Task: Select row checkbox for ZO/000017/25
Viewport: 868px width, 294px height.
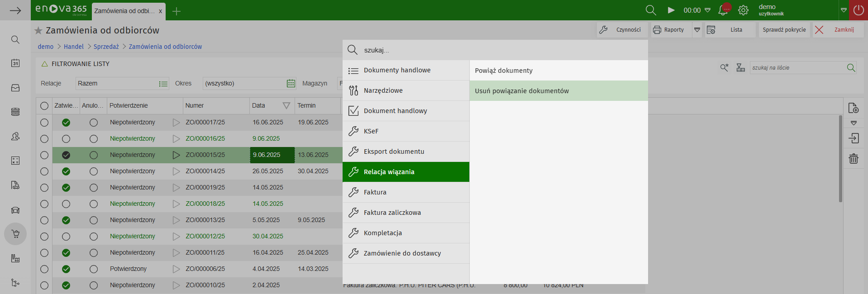Action: [x=44, y=123]
